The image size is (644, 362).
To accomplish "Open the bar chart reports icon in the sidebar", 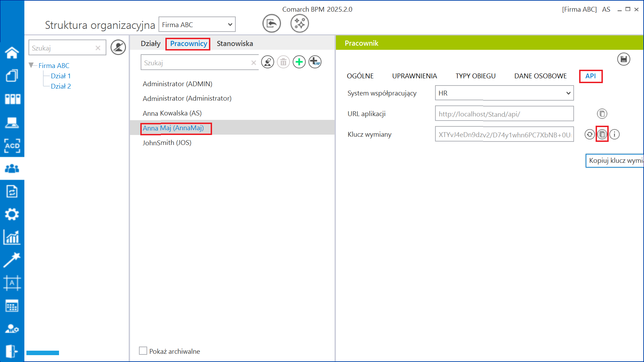I will click(x=12, y=237).
